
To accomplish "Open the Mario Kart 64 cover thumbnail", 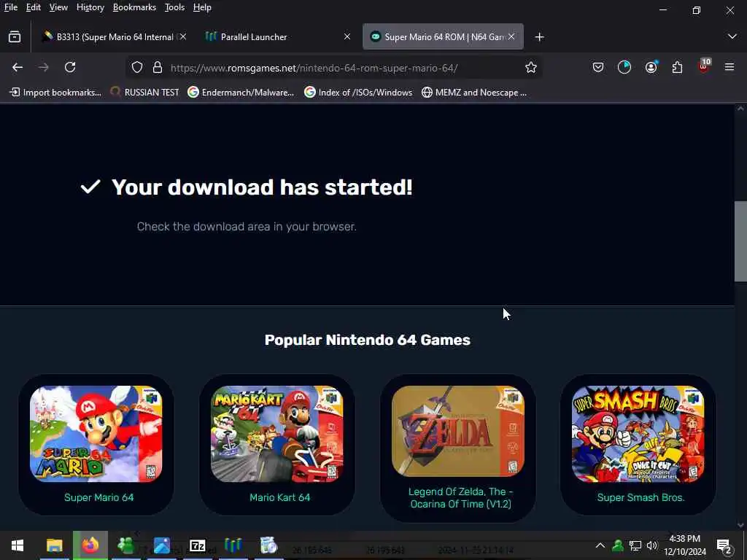I will click(276, 434).
